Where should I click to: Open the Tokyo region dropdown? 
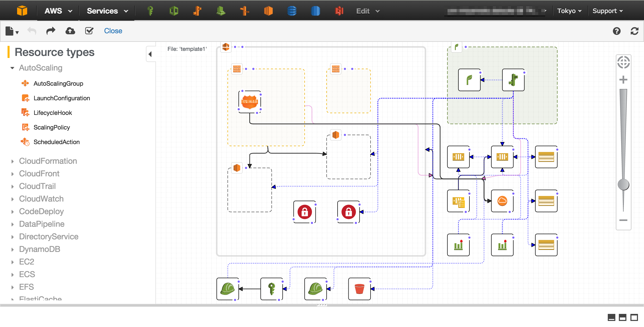coord(569,11)
